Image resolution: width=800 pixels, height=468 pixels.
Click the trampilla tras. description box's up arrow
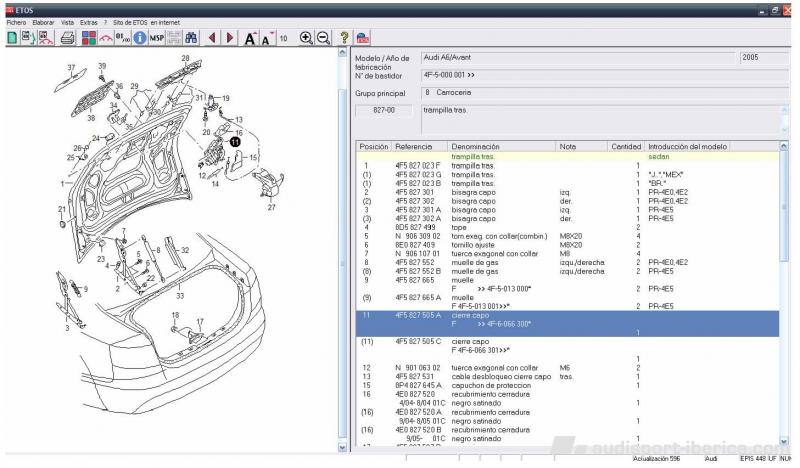coord(784,110)
